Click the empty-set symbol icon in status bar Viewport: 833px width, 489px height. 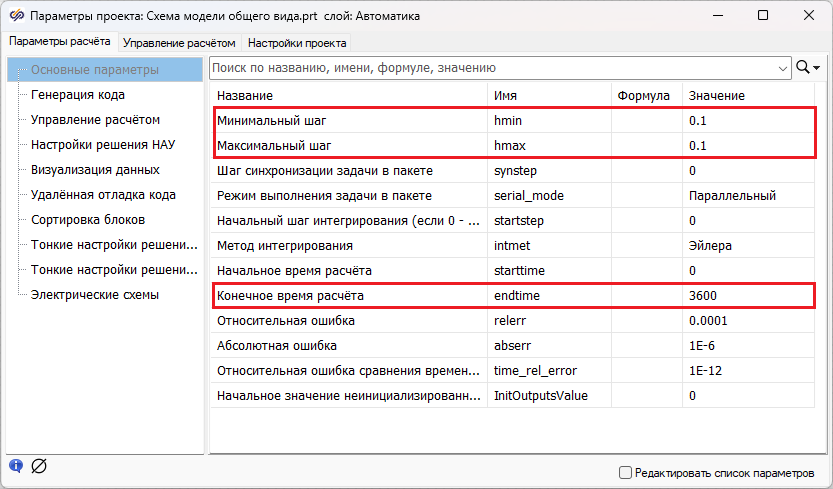[x=39, y=465]
